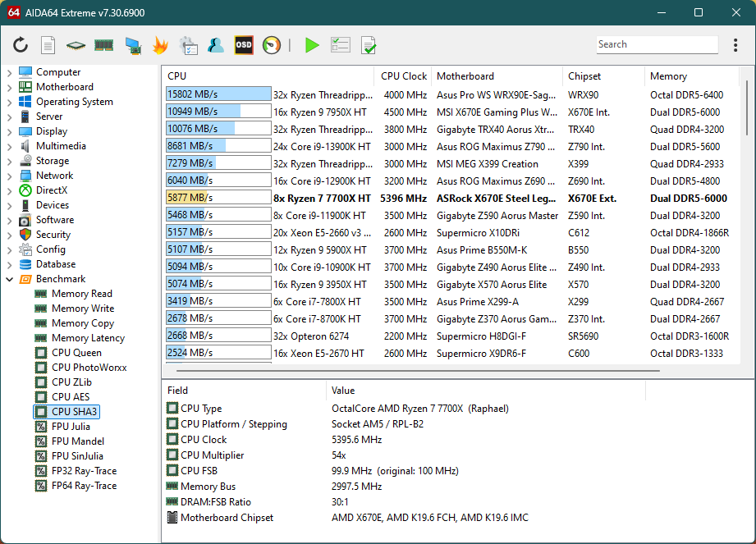Click in the Search field
Image resolution: width=756 pixels, height=544 pixels.
coord(657,44)
